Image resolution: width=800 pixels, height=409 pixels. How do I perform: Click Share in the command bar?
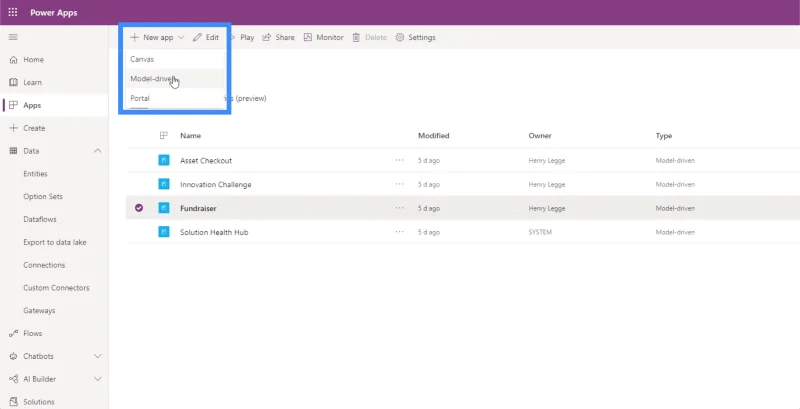[278, 37]
